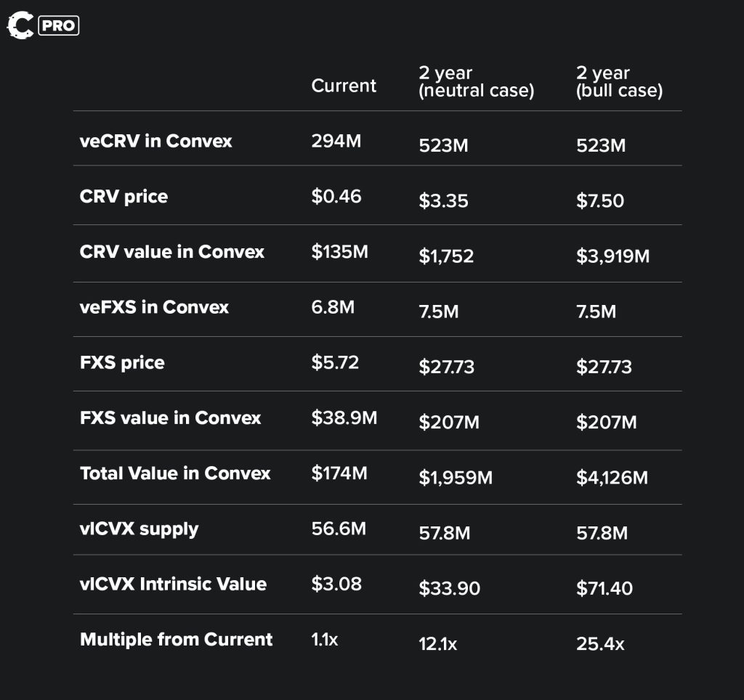This screenshot has height=700, width=744.
Task: Click the FXS value in Convex label
Action: click(x=170, y=418)
